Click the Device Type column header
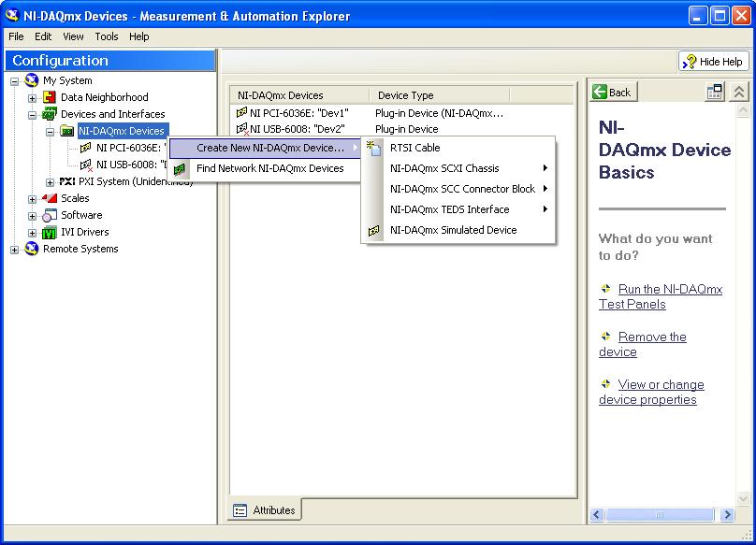The width and height of the screenshot is (756, 545). (440, 95)
